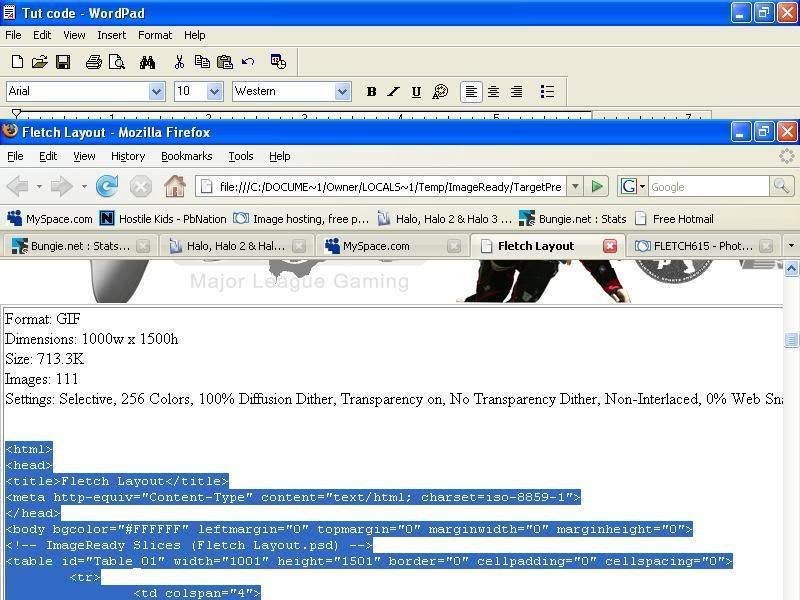Toggle Italic formatting in WordPad
Image resolution: width=800 pixels, height=600 pixels.
pos(393,91)
